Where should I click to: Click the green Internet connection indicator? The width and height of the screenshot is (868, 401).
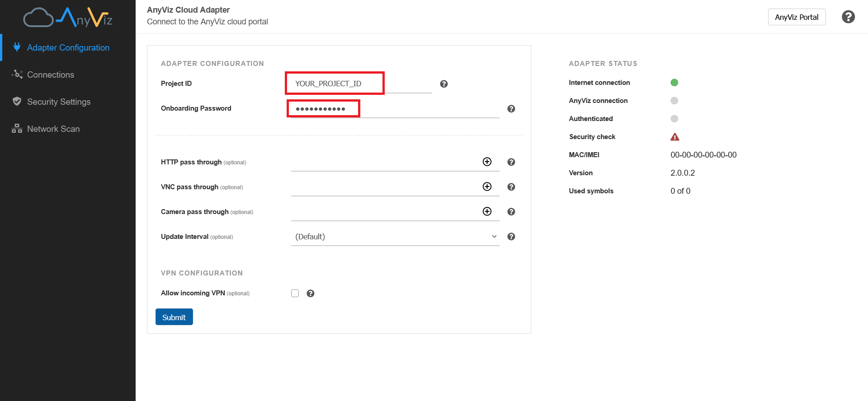point(674,82)
